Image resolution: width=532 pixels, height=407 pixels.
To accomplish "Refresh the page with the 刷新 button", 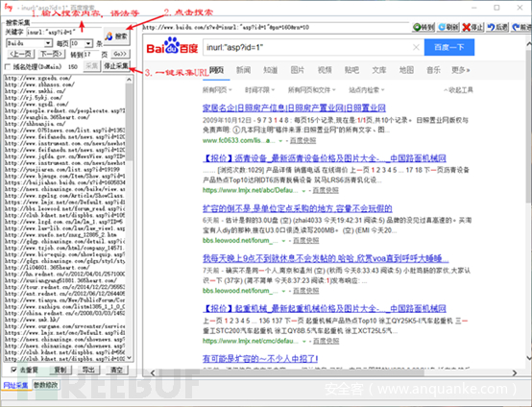I will pos(447,27).
